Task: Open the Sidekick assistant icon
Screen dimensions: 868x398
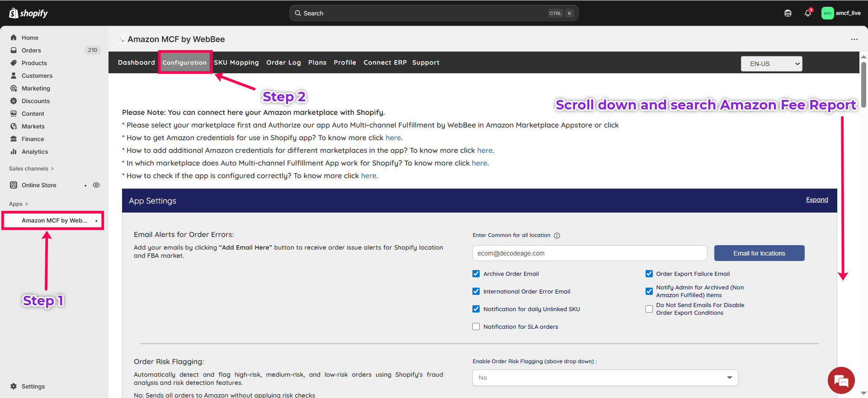Action: (788, 13)
